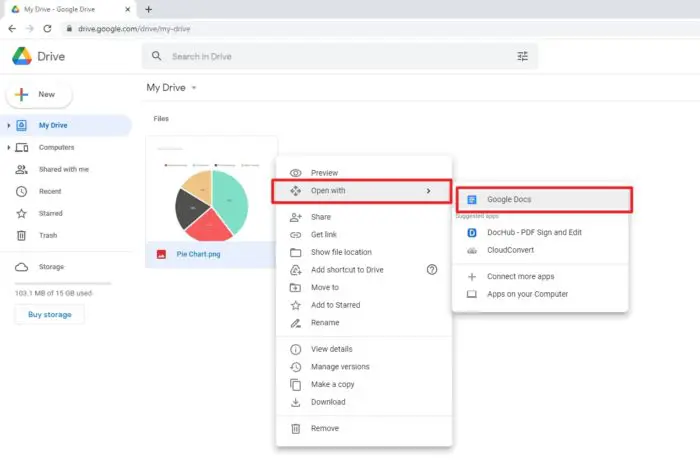
Task: Click the download arrow icon
Action: [296, 402]
